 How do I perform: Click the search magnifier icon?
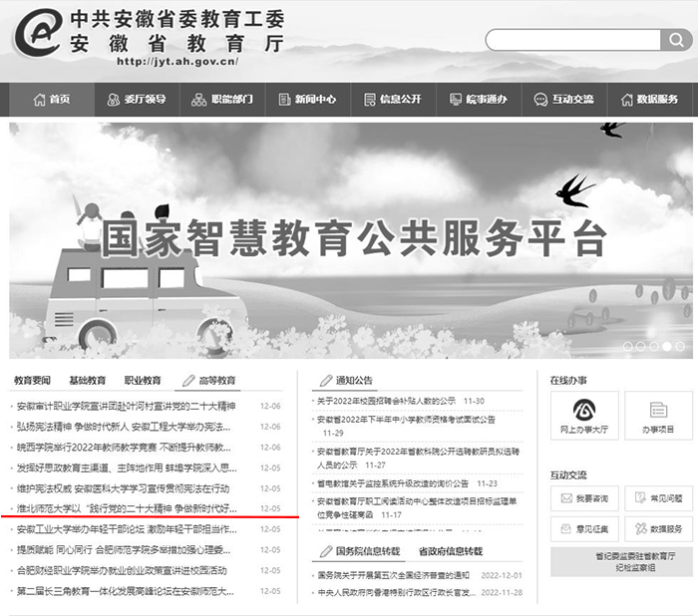tap(675, 40)
